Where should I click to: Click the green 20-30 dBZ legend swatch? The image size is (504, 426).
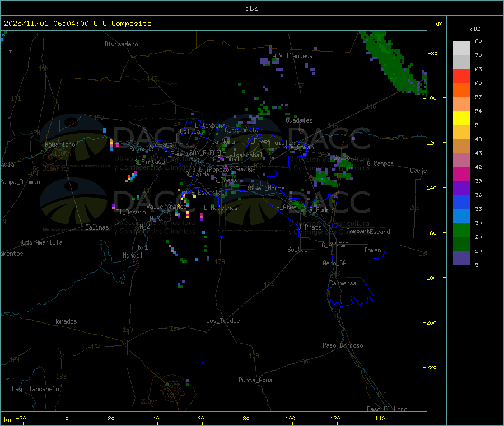coord(461,230)
